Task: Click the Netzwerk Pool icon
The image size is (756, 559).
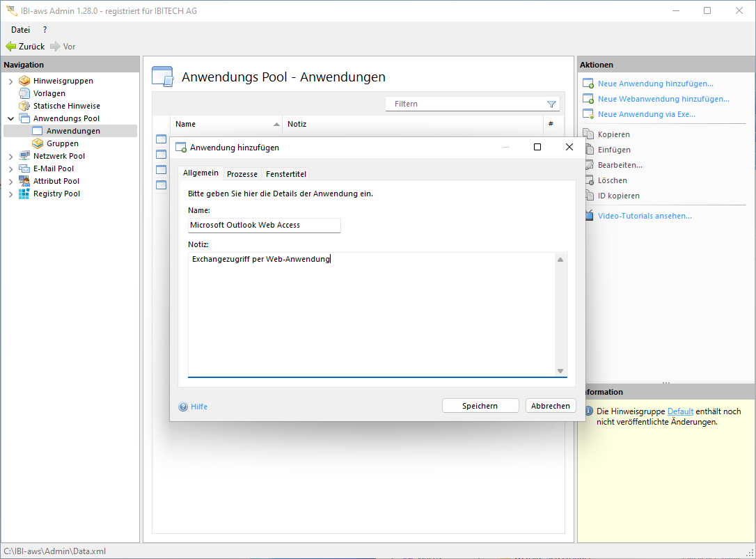Action: [24, 156]
